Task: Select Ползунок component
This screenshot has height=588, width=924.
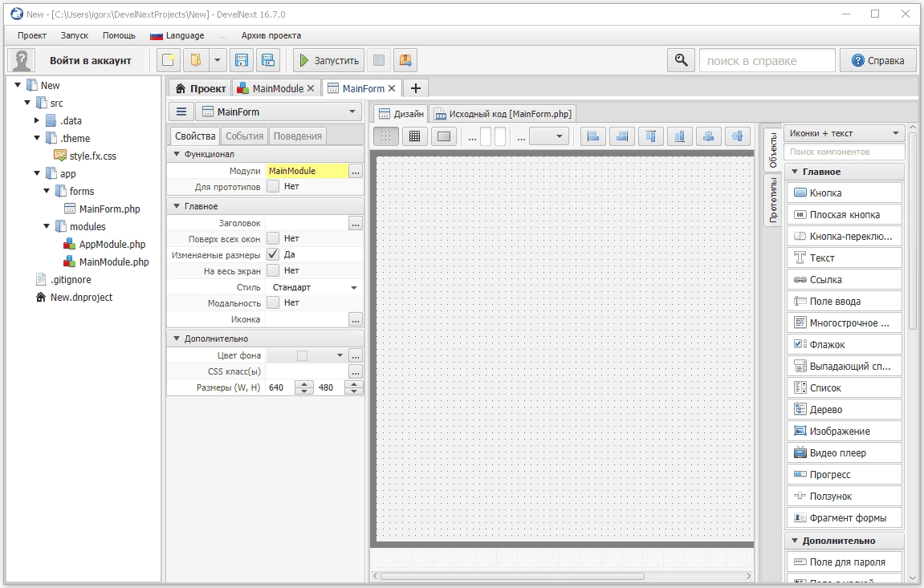Action: 844,497
